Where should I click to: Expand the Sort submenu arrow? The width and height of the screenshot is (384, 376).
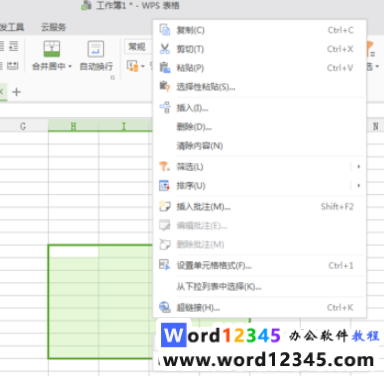[359, 185]
